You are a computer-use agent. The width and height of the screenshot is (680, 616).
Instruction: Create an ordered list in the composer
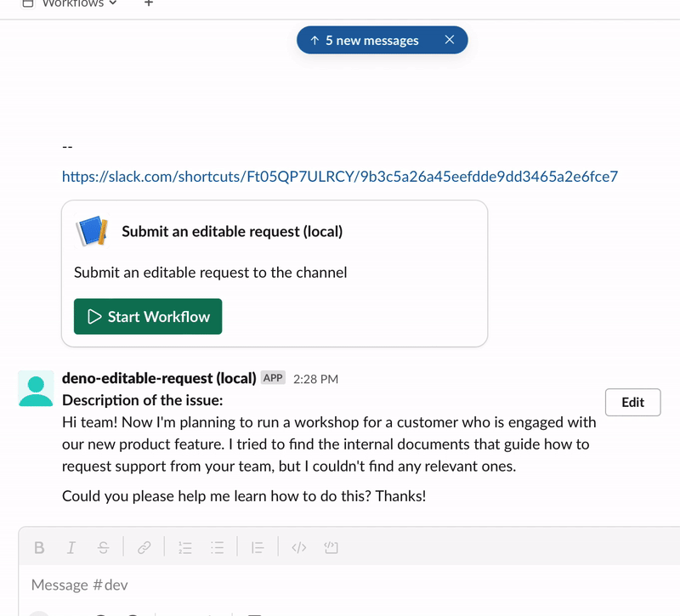(185, 547)
